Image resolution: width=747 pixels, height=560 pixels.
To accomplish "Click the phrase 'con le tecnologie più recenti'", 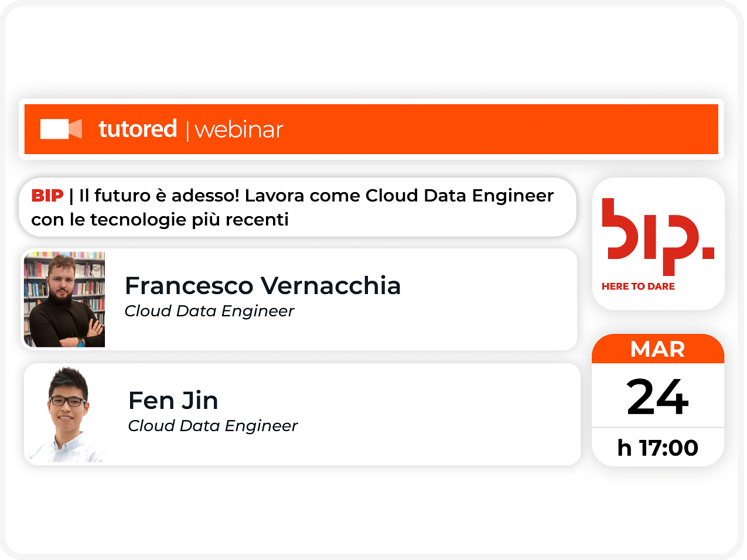I will (x=160, y=220).
